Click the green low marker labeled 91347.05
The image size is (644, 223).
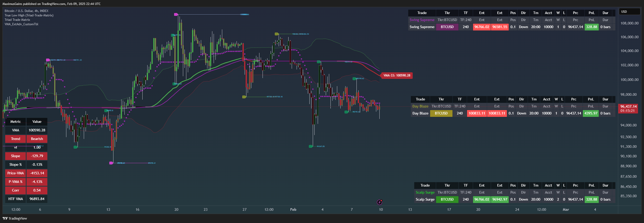(311, 146)
